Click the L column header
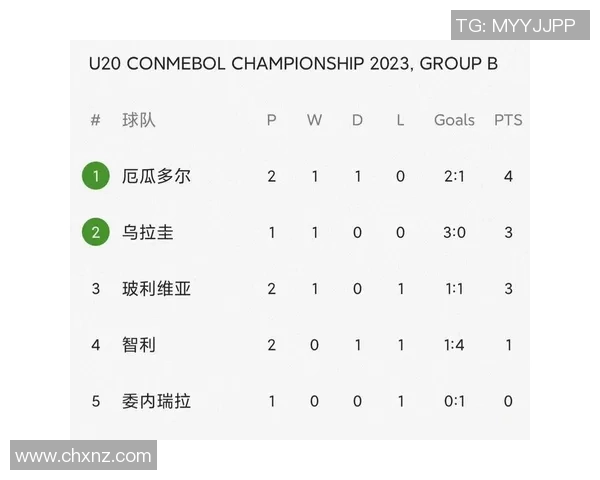The width and height of the screenshot is (600, 480). point(400,120)
